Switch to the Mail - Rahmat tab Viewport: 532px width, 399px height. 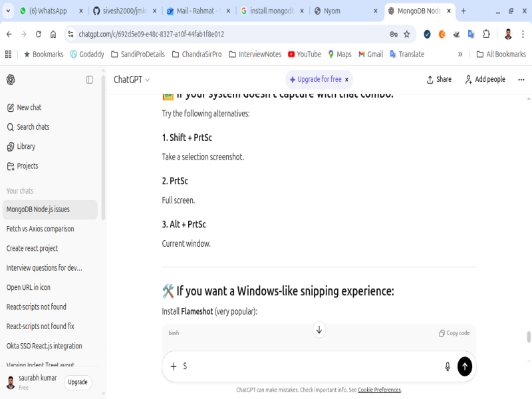pos(198,11)
